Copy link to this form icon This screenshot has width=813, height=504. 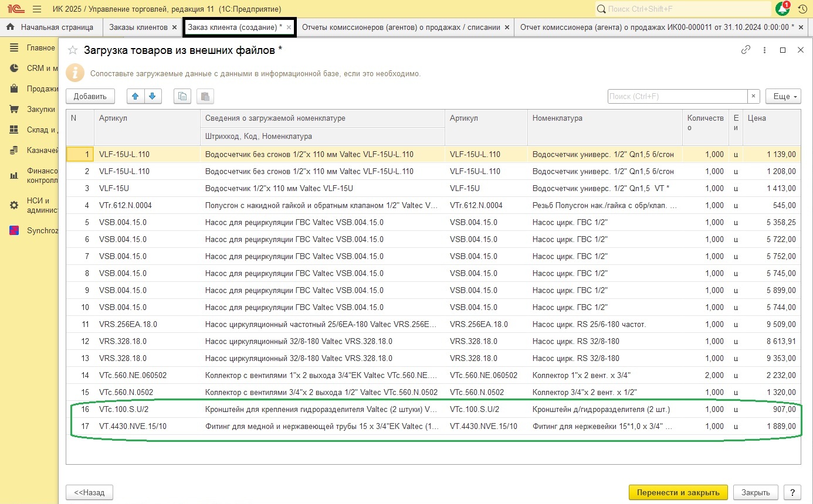pyautogui.click(x=746, y=50)
